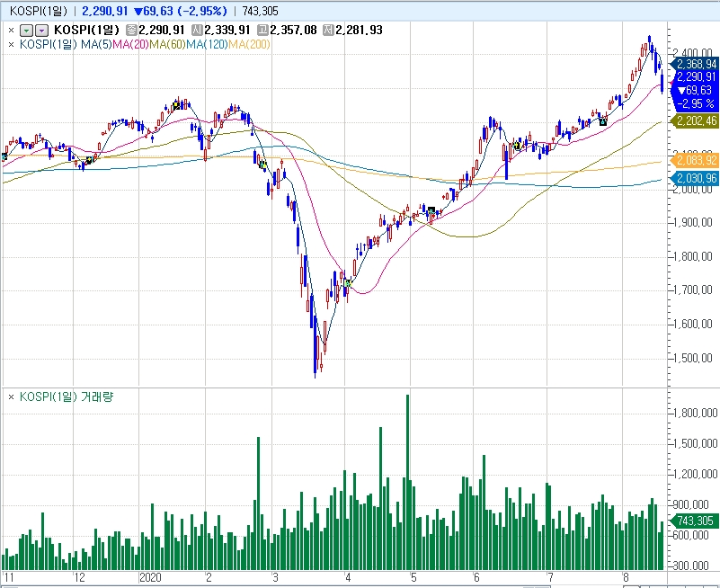Click the green dropdown arrow beside KOSPI(1일)
720x588 pixels.
pyautogui.click(x=26, y=30)
